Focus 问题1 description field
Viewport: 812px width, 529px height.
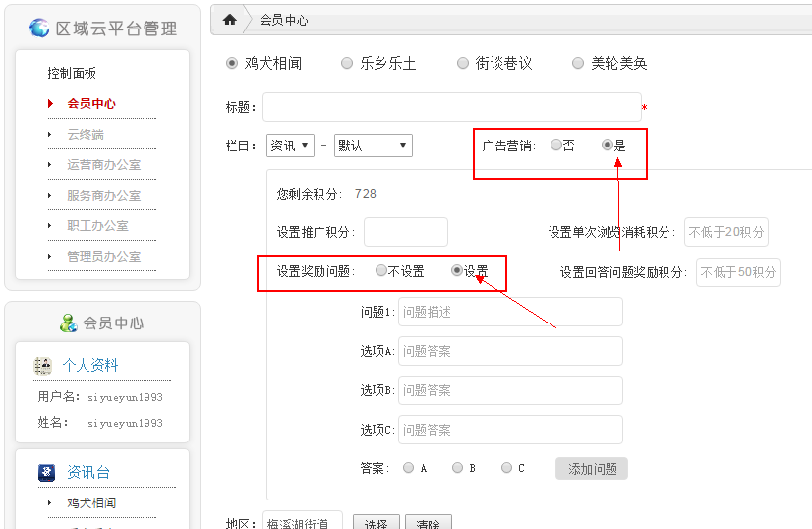[510, 312]
